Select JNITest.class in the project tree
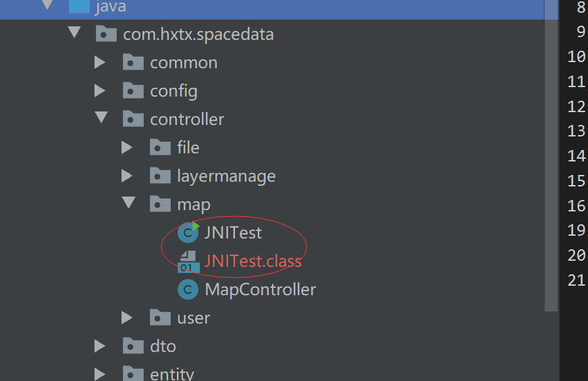The height and width of the screenshot is (381, 588). click(x=253, y=261)
